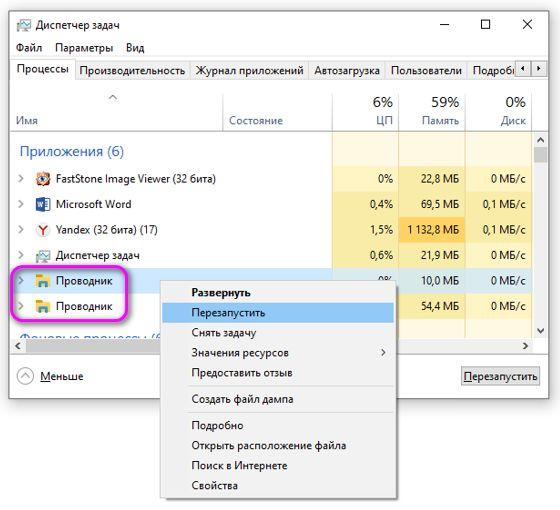Click the horizontal scrollbar right arrow
This screenshot has width=560, height=510.
click(525, 346)
